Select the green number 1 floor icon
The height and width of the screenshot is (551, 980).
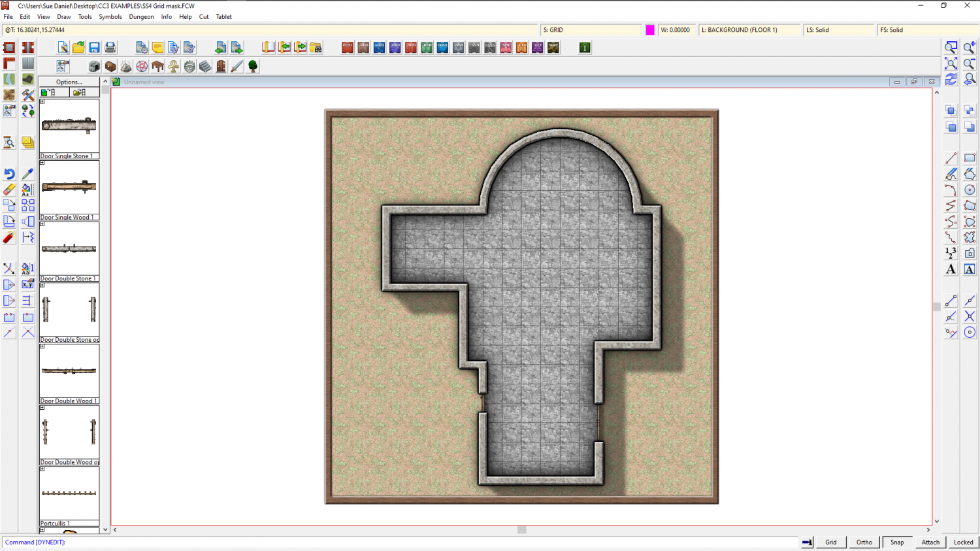point(585,47)
